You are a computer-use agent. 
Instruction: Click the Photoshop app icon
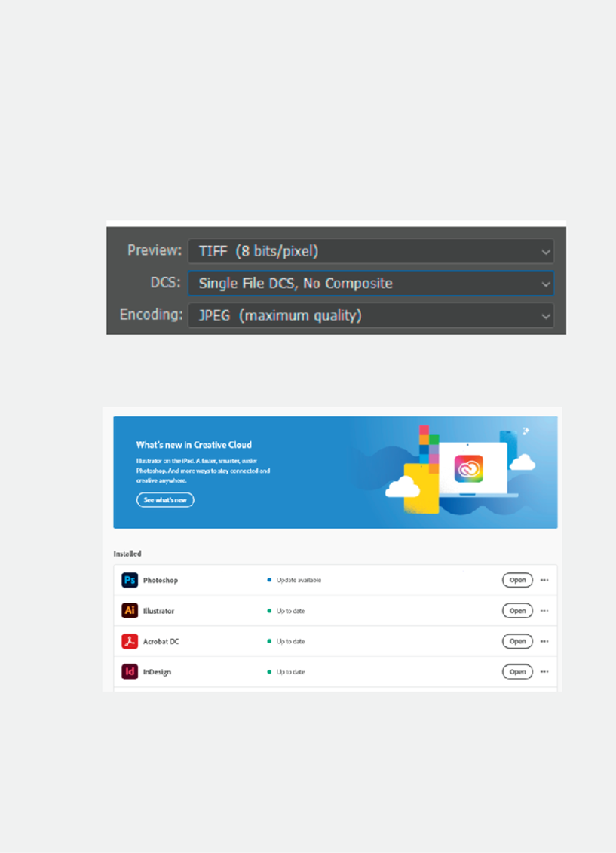tap(130, 580)
